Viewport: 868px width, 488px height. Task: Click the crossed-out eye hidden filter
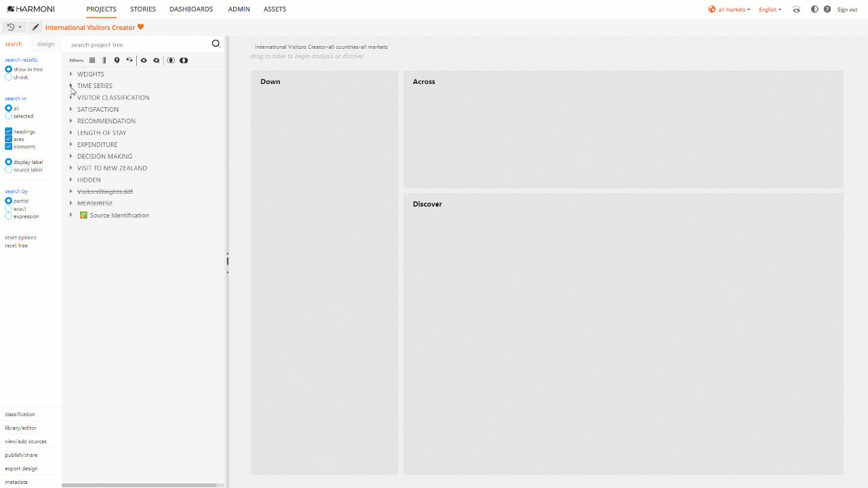point(156,60)
